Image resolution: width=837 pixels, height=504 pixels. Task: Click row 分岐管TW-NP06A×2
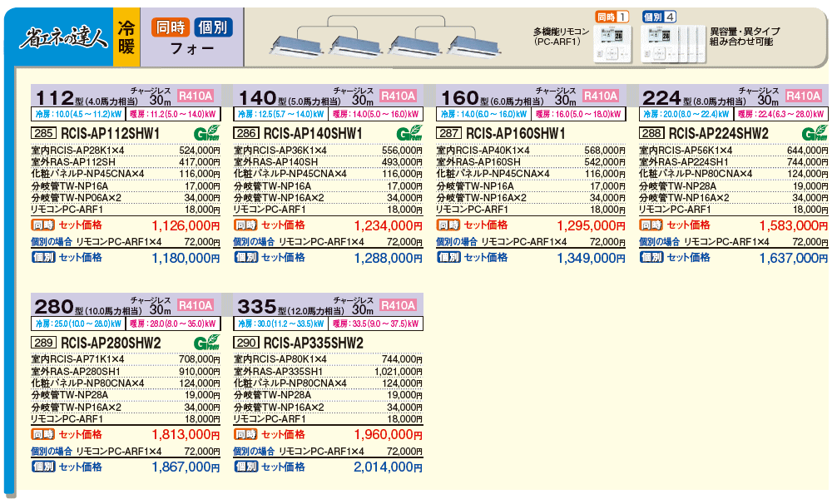126,198
